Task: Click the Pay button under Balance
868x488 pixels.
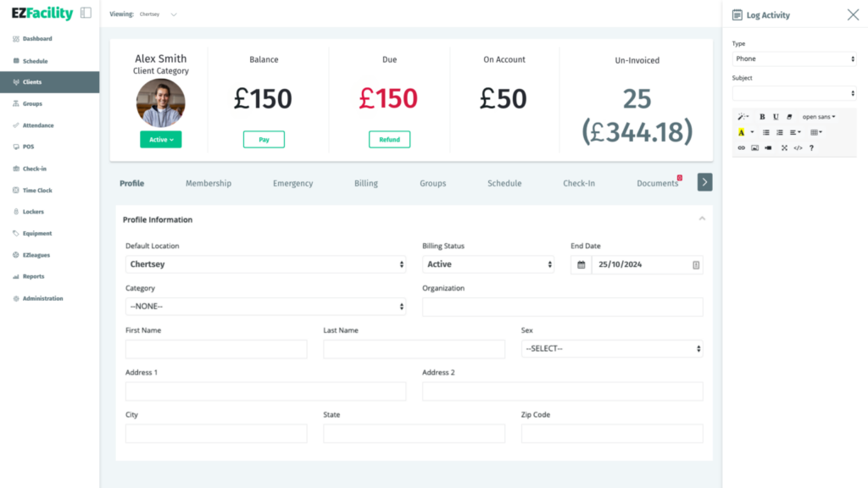Action: [x=264, y=140]
